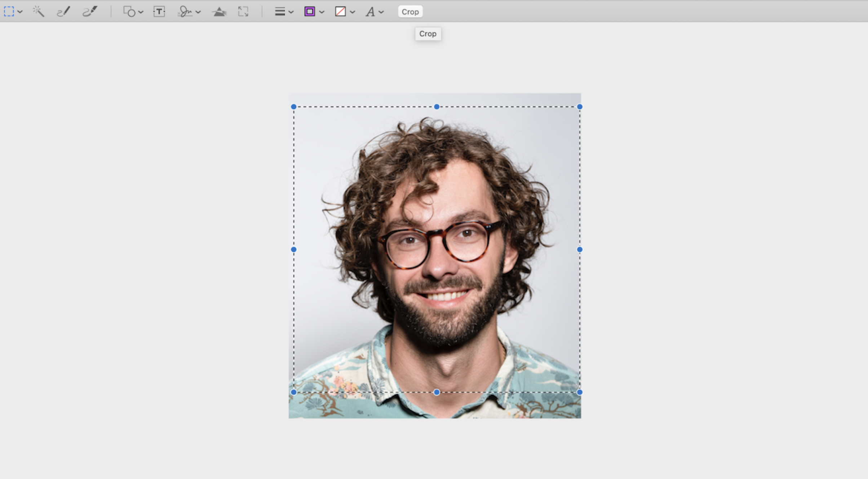Open the Shape Style line thickness icon
Viewport: 868px width, 479px height.
280,12
